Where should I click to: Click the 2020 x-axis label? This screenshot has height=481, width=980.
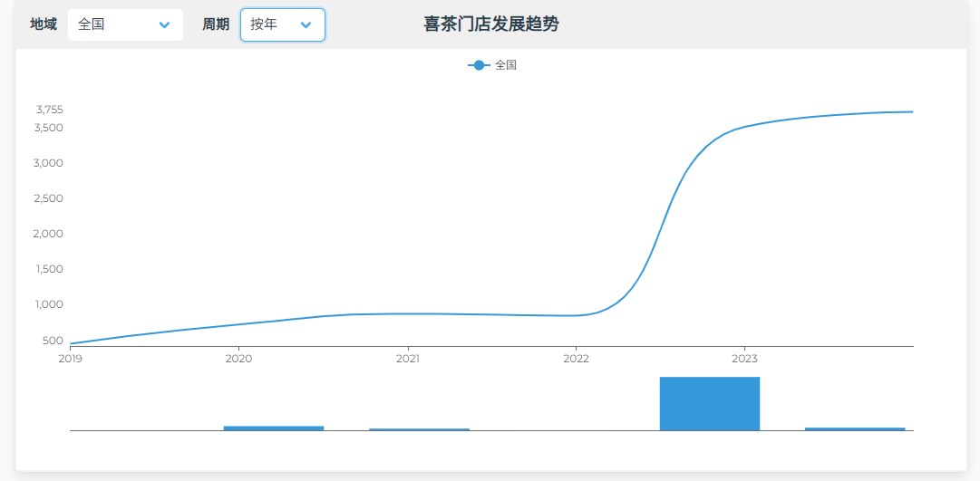(238, 359)
